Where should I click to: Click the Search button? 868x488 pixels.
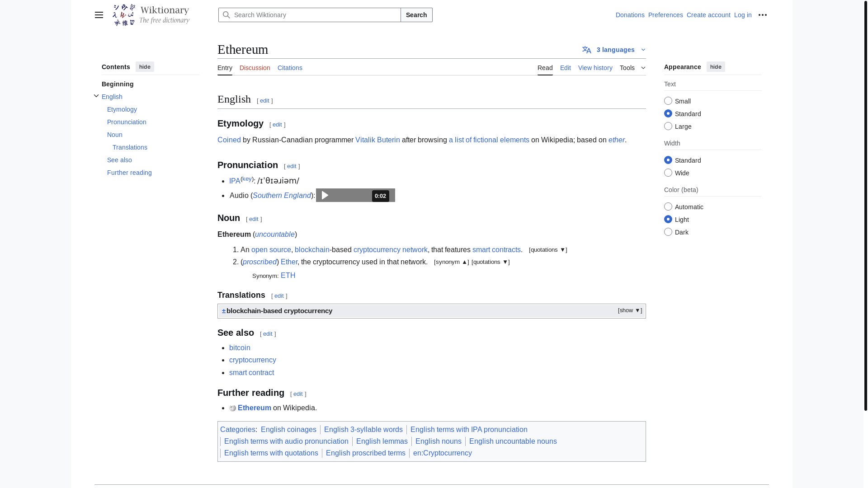click(416, 15)
